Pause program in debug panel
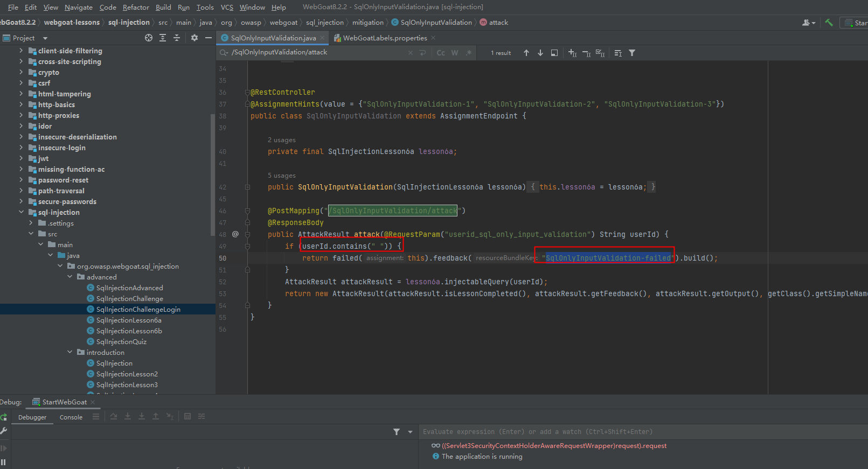868x469 pixels. (4, 462)
